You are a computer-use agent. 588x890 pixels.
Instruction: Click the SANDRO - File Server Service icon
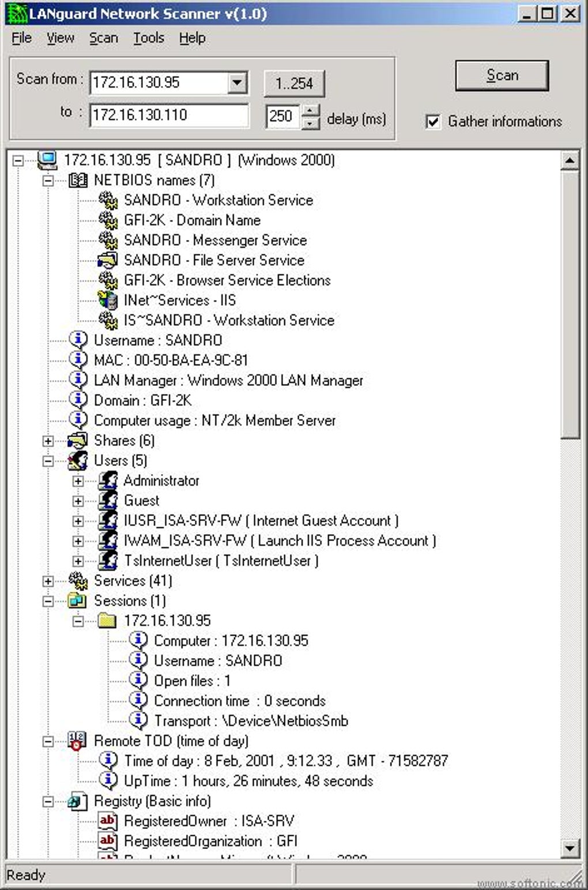[x=108, y=260]
